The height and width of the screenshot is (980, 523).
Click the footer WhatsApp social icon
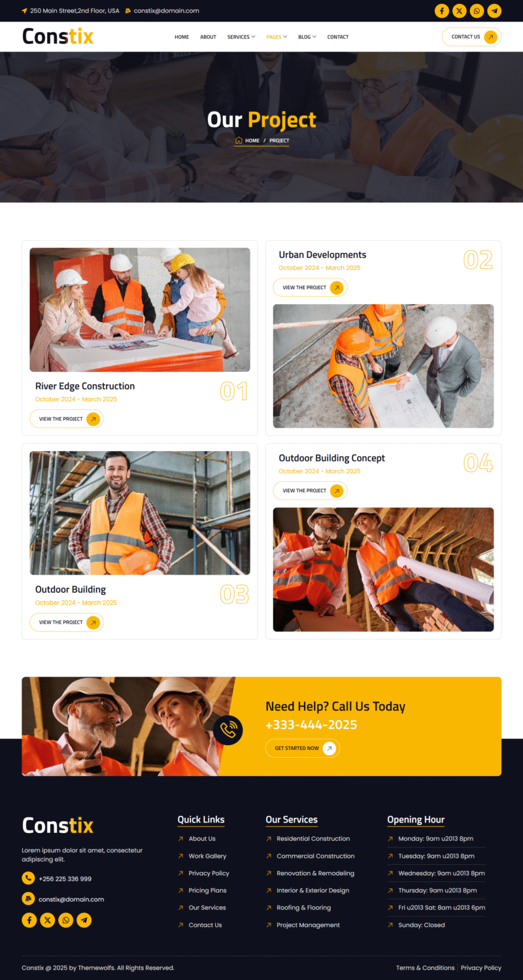coord(65,920)
